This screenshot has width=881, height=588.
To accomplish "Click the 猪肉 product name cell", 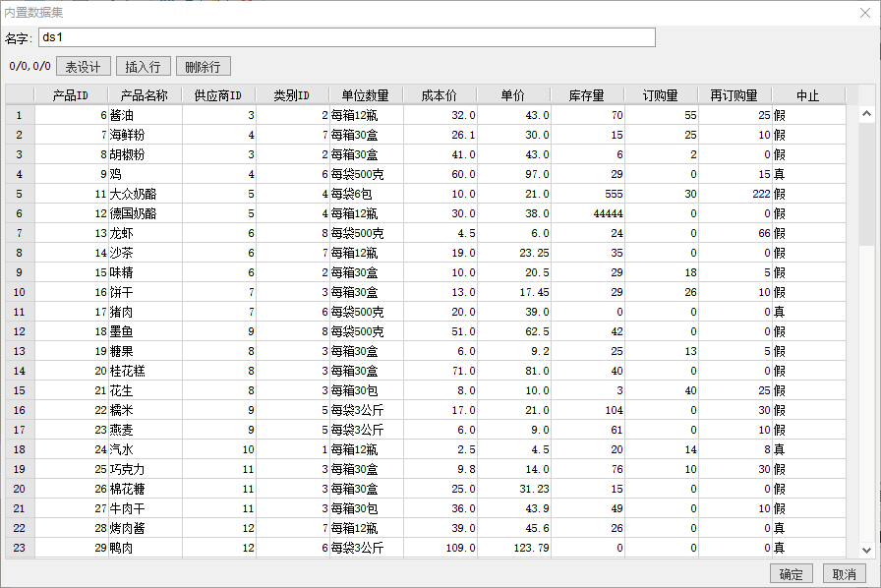I will tap(145, 312).
